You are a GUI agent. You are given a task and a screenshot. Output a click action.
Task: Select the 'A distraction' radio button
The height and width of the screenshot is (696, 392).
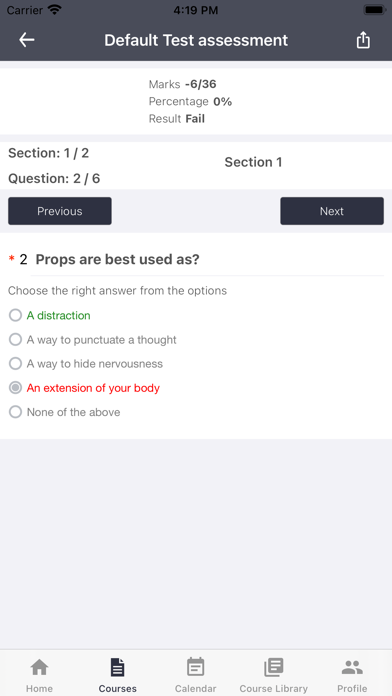(16, 315)
